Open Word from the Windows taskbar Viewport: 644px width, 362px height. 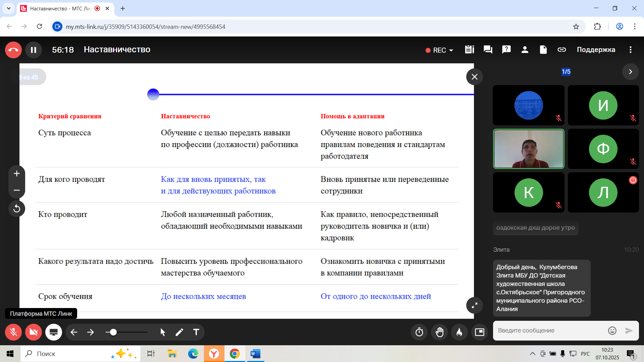[x=255, y=354]
